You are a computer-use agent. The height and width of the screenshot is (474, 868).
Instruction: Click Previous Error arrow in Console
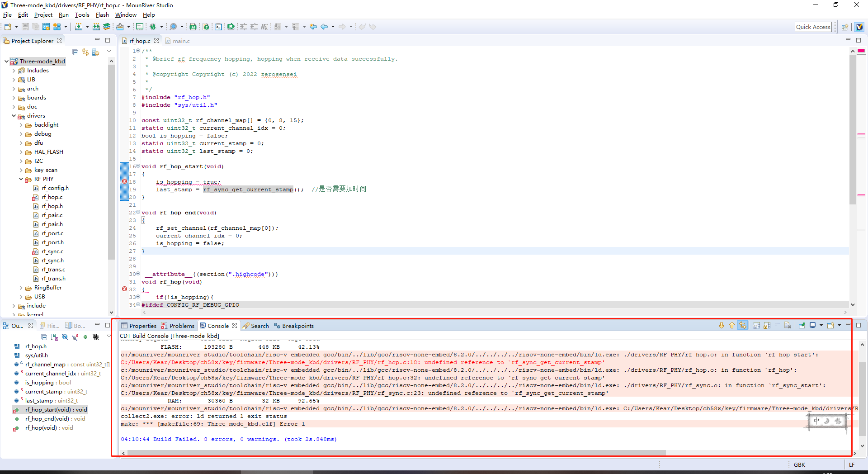[731, 326]
